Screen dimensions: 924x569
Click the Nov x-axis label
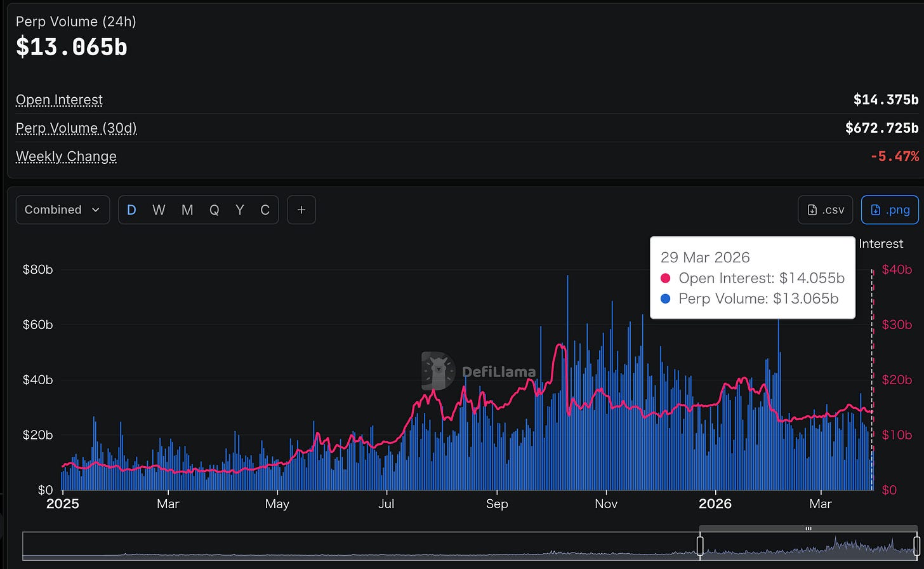click(x=606, y=504)
